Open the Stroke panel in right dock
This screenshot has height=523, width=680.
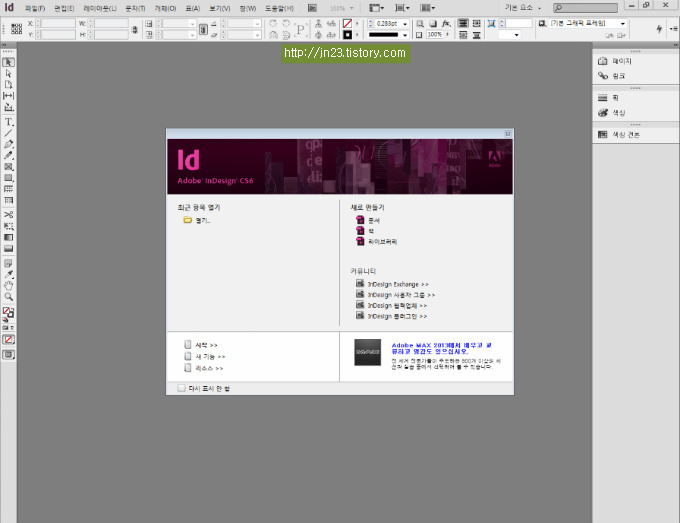pos(608,98)
